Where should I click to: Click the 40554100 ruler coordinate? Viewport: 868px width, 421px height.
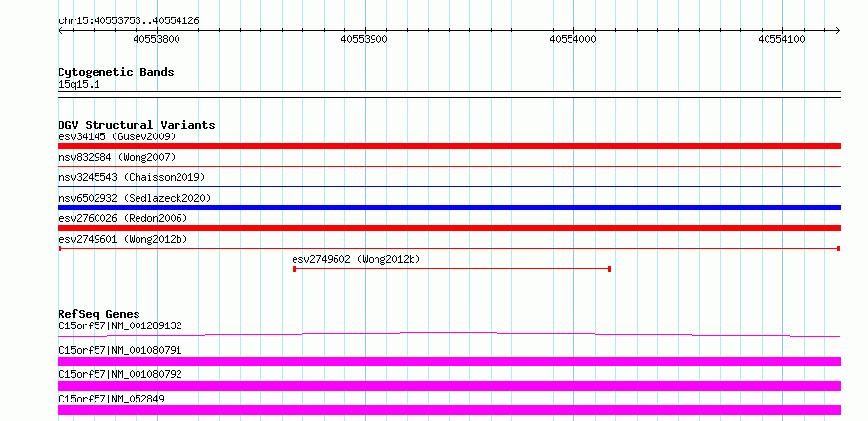click(x=781, y=39)
